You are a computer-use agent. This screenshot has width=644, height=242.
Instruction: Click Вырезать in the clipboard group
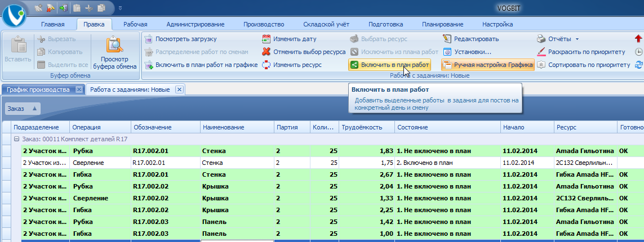(57, 39)
